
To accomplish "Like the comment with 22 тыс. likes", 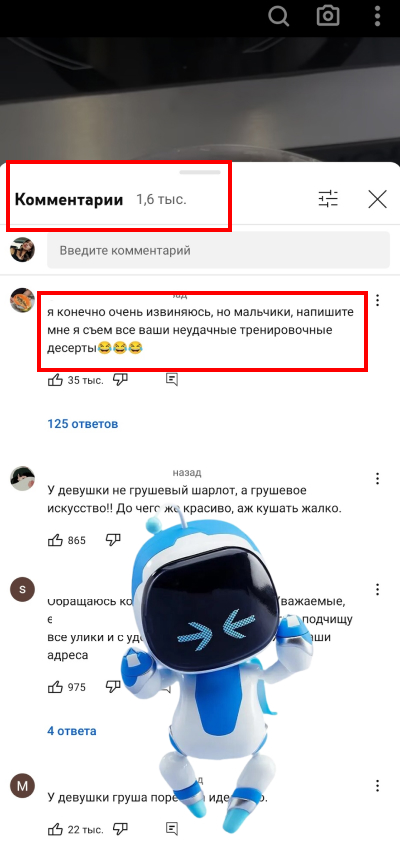I will pyautogui.click(x=55, y=829).
